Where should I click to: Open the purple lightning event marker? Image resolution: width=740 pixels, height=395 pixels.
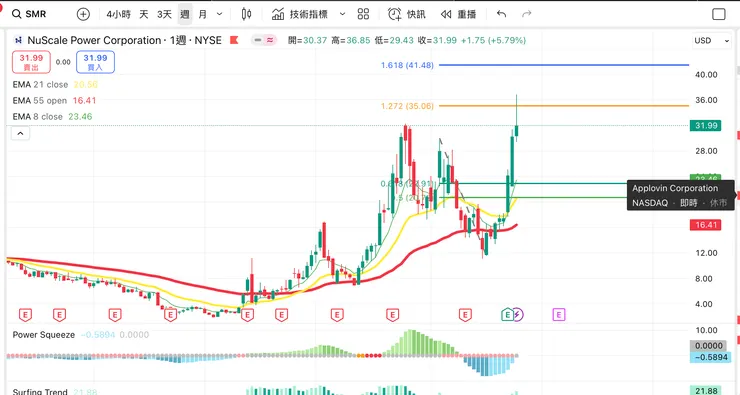click(518, 314)
